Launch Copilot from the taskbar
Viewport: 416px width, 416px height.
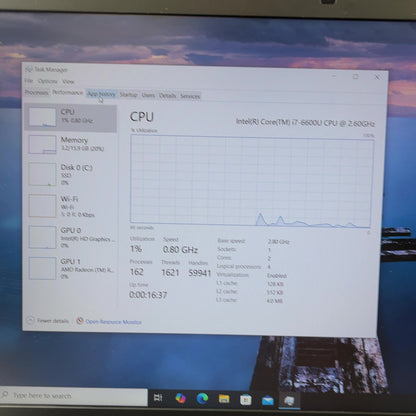pos(180,398)
